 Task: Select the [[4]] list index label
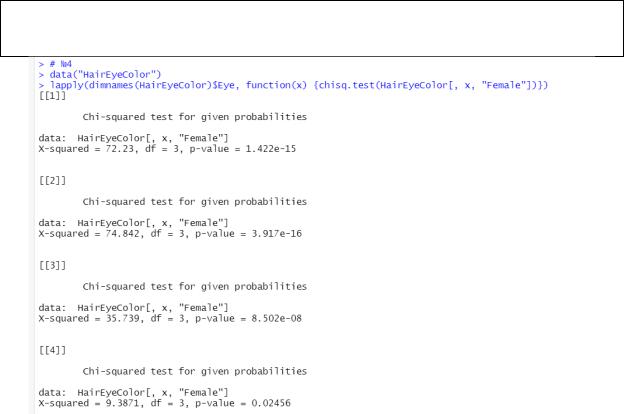52,350
